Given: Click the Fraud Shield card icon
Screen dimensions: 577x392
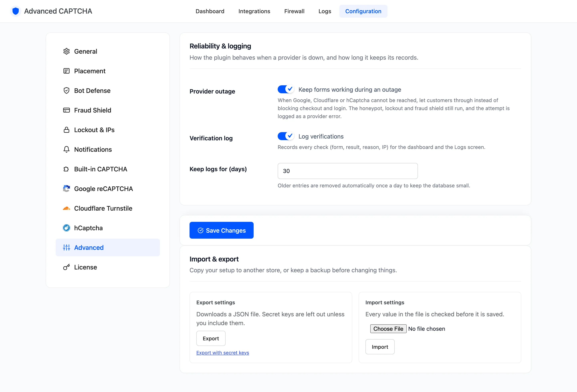Looking at the screenshot, I should pos(66,110).
